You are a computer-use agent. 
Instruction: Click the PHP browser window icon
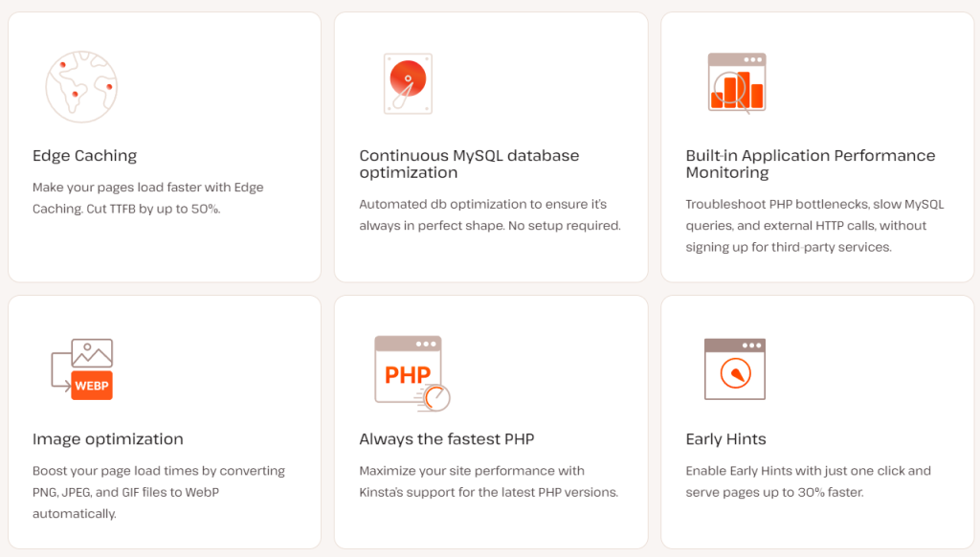coord(407,368)
